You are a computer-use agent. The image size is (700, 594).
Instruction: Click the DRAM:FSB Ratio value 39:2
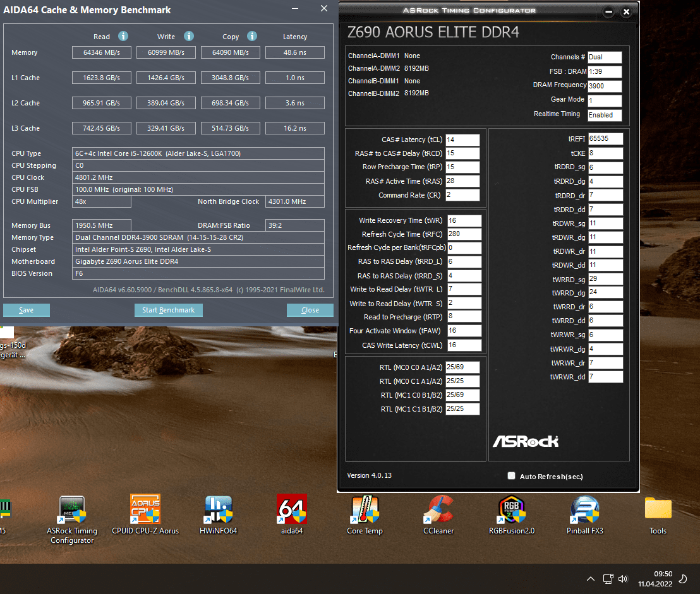[x=294, y=225]
